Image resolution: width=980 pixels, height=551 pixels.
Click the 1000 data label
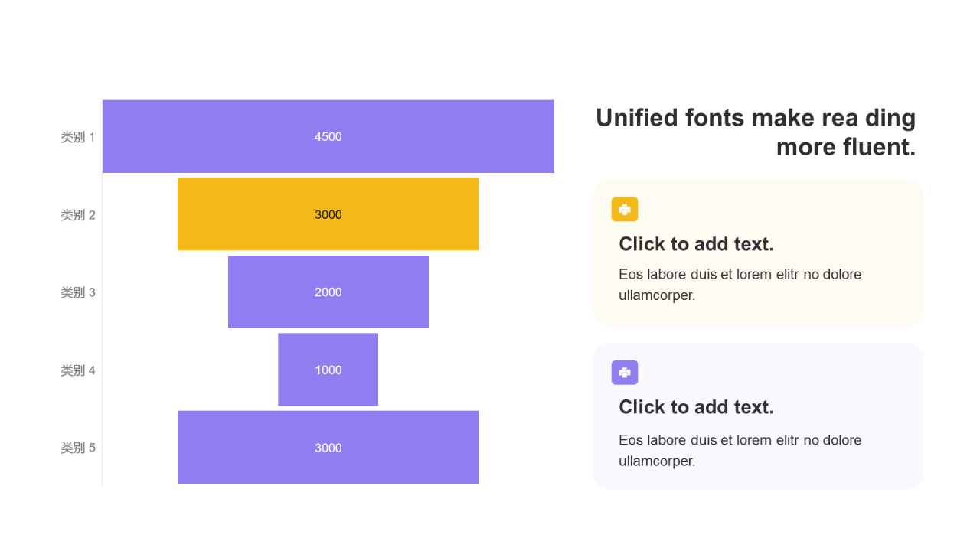[328, 370]
